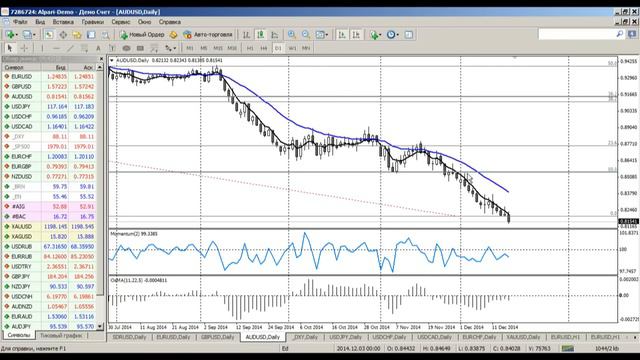Click the search magnifier icon
Viewport: 640px width, 360px height.
[x=620, y=34]
